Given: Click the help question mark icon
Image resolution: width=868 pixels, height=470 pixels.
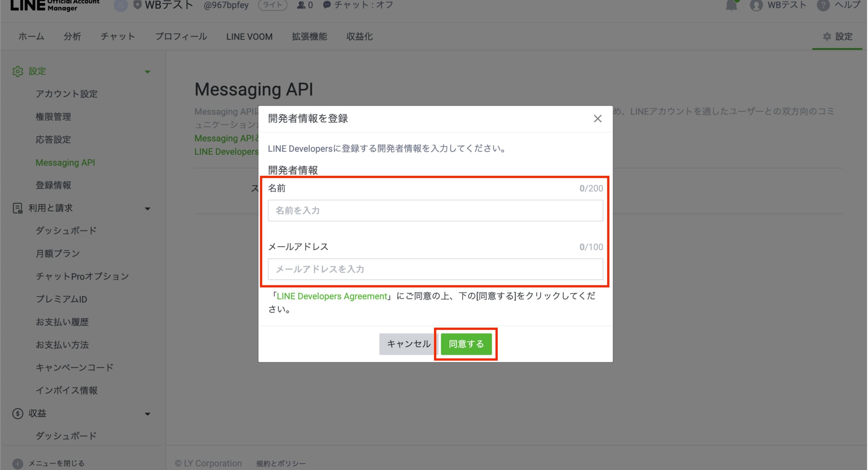Looking at the screenshot, I should [823, 6].
